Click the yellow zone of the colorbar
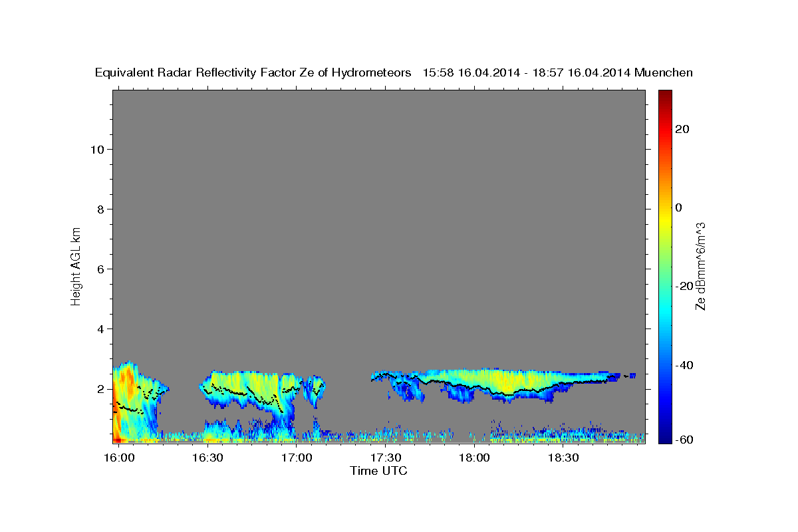Screen dimensions: 798x532 (664, 219)
